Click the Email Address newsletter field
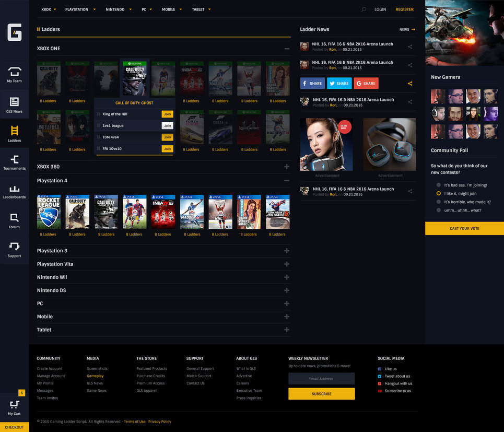 [x=321, y=379]
